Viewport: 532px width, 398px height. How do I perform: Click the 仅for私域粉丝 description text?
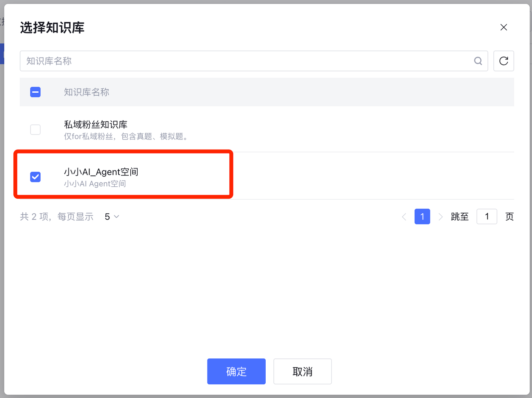coord(126,137)
